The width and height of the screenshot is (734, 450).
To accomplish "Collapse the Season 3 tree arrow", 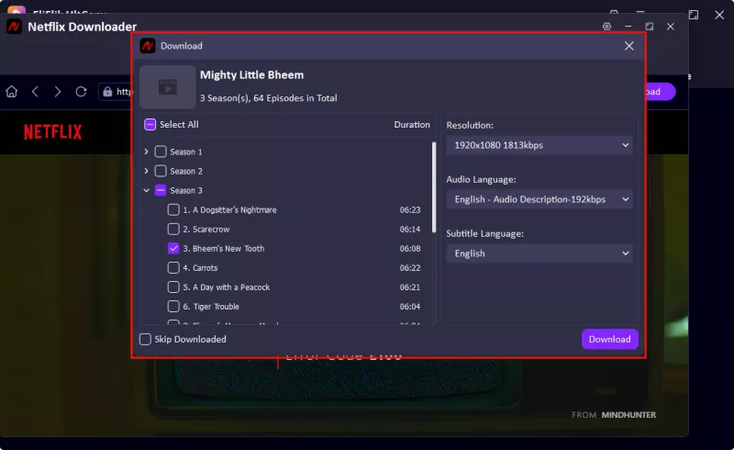I will (x=147, y=191).
